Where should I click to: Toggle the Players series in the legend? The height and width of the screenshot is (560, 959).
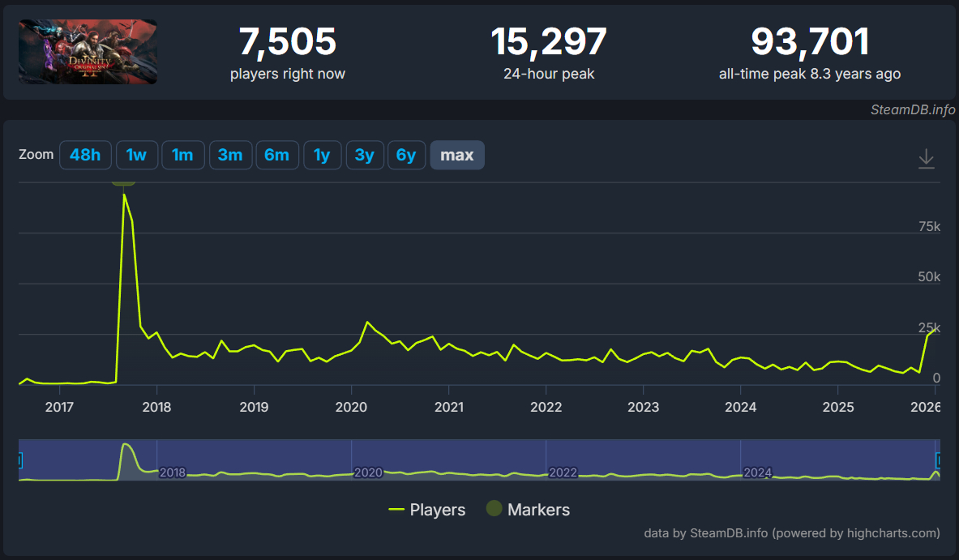(x=435, y=510)
